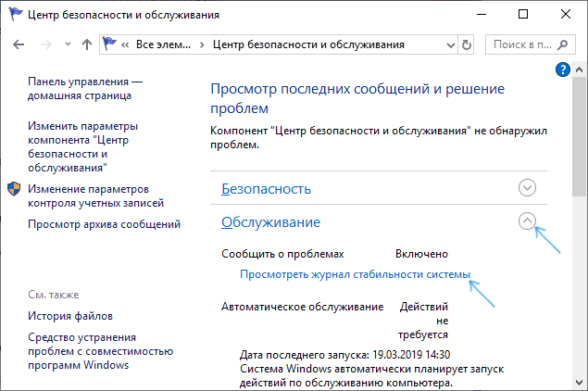Click Действий не требуется status text
588x391 pixels.
click(423, 321)
